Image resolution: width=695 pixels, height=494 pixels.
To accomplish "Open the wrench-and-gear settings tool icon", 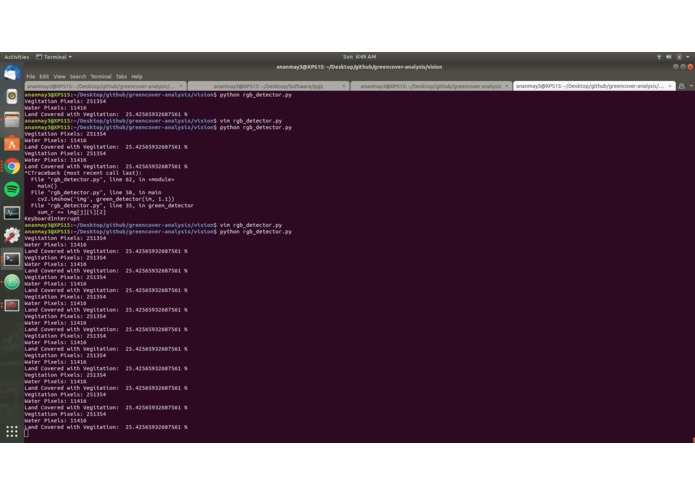I will click(12, 236).
